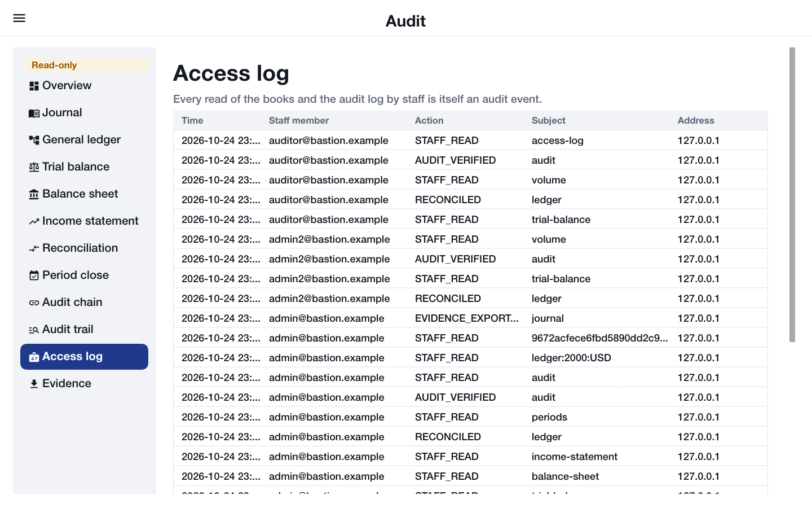
Task: Click the Read-only badge
Action: pyautogui.click(x=87, y=65)
